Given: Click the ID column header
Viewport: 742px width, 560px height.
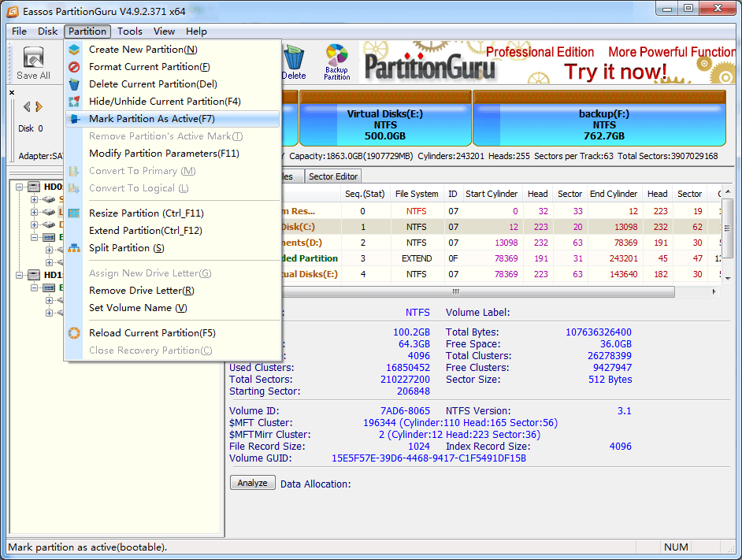Looking at the screenshot, I should (453, 194).
